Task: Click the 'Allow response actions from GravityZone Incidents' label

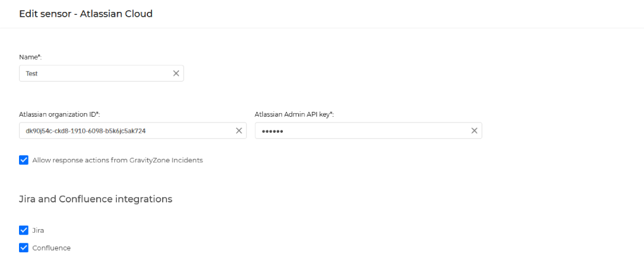Action: coord(118,160)
